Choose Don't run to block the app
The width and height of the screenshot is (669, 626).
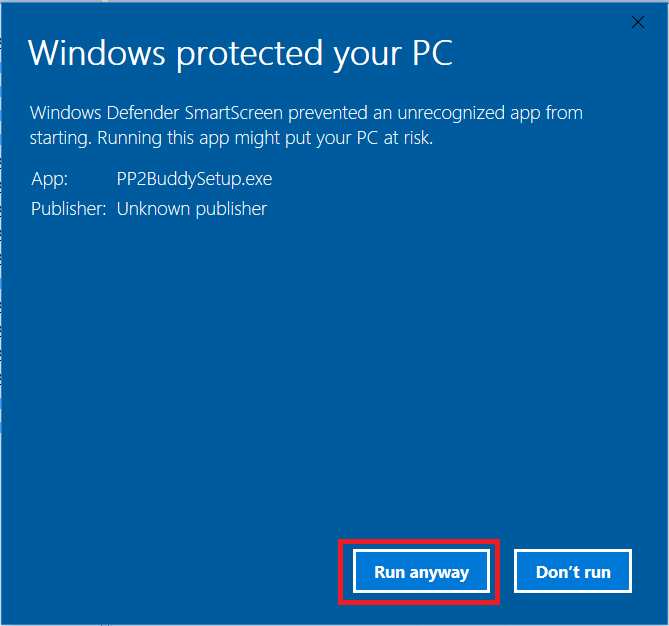573,572
